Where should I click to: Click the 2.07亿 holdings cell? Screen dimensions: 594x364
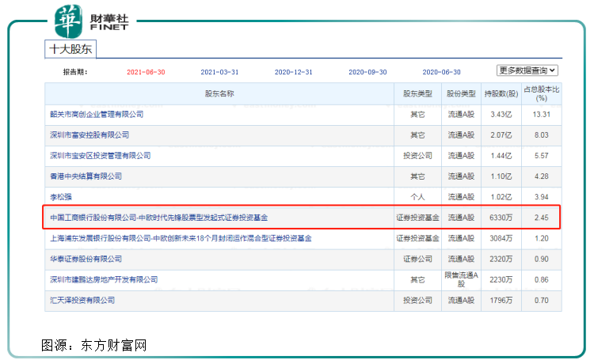pyautogui.click(x=501, y=135)
